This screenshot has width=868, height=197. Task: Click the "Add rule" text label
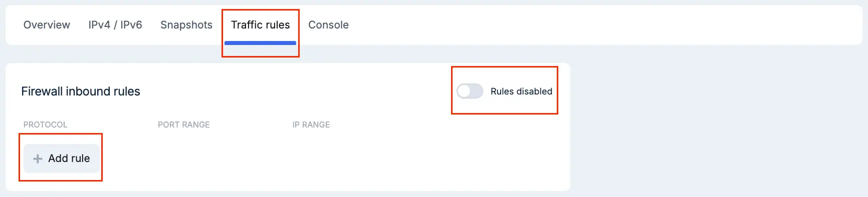[69, 158]
